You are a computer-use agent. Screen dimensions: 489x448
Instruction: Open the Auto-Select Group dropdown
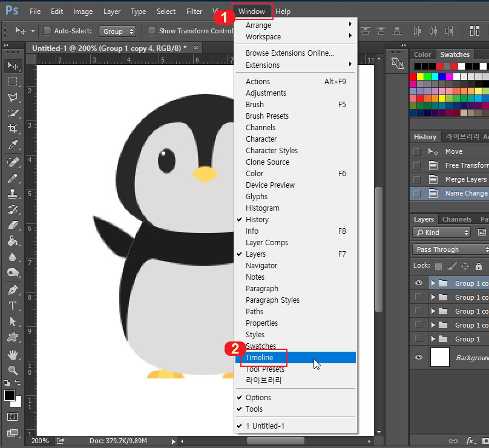[x=117, y=31]
